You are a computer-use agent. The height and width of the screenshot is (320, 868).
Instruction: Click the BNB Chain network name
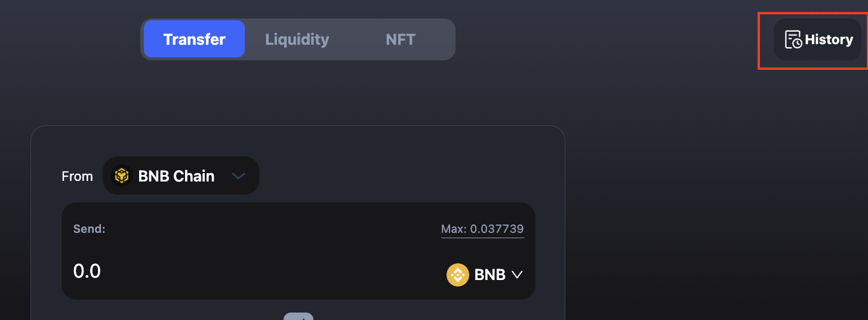coord(176,176)
